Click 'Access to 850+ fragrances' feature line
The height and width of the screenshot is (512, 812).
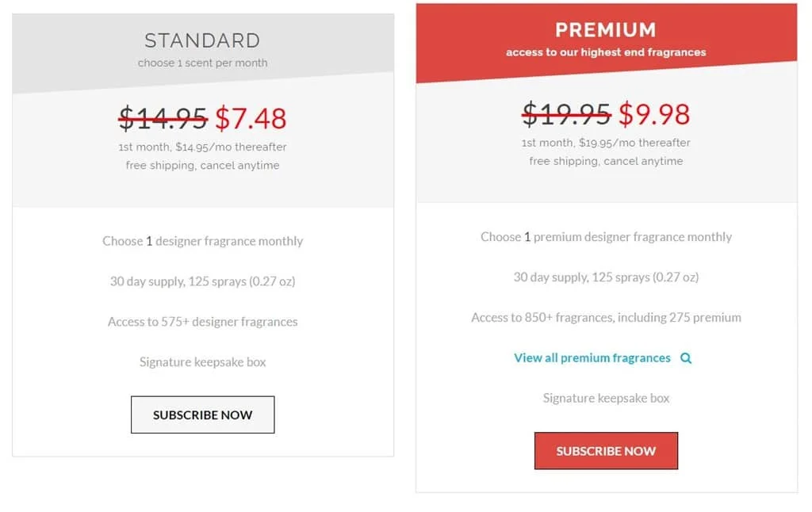click(606, 317)
